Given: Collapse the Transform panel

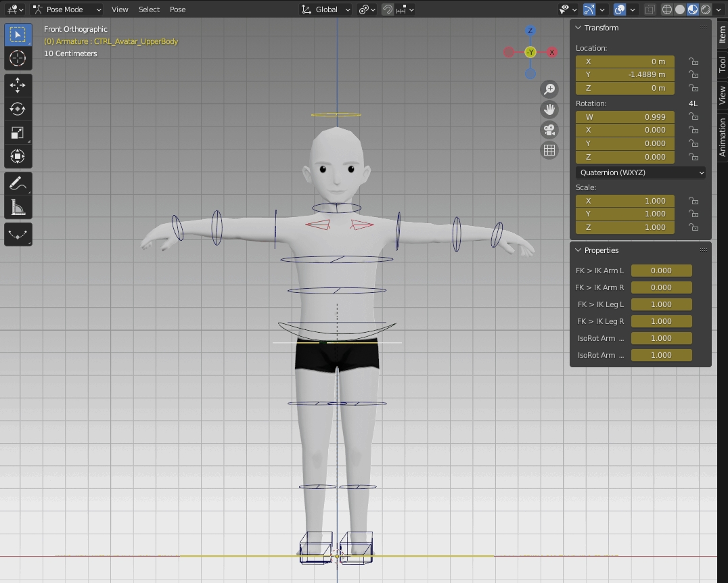Looking at the screenshot, I should [x=578, y=28].
